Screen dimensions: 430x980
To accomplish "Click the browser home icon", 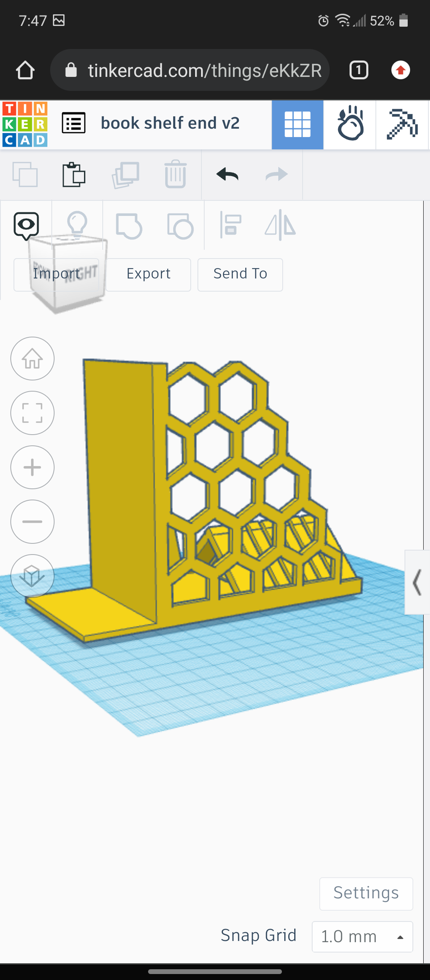I will (x=25, y=70).
